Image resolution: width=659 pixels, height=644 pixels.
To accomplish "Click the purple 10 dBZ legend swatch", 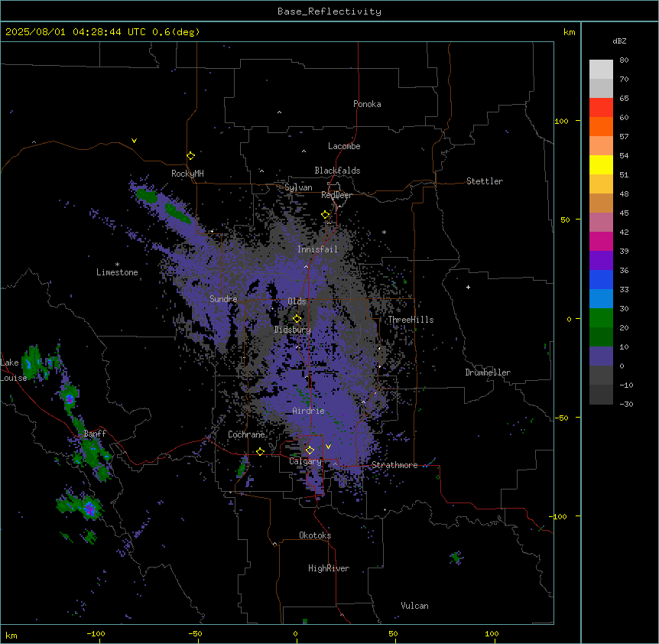I will coord(601,356).
